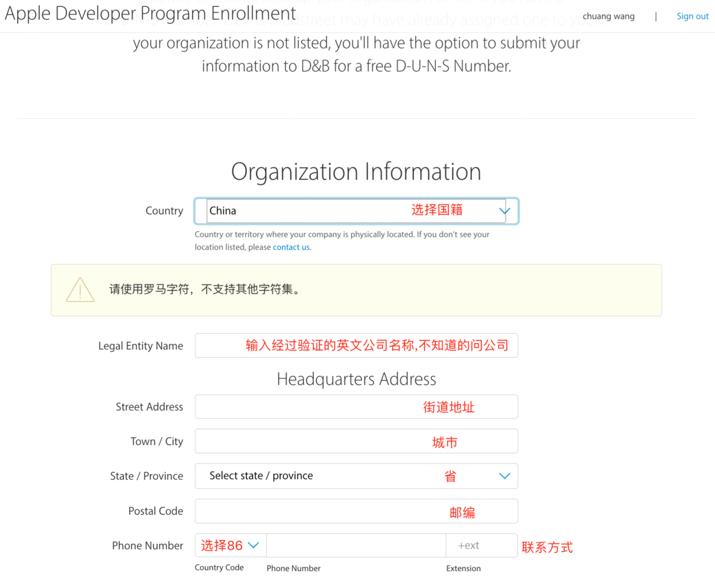The height and width of the screenshot is (588, 715).
Task: Click the Roman characters warning message text
Action: [x=205, y=289]
